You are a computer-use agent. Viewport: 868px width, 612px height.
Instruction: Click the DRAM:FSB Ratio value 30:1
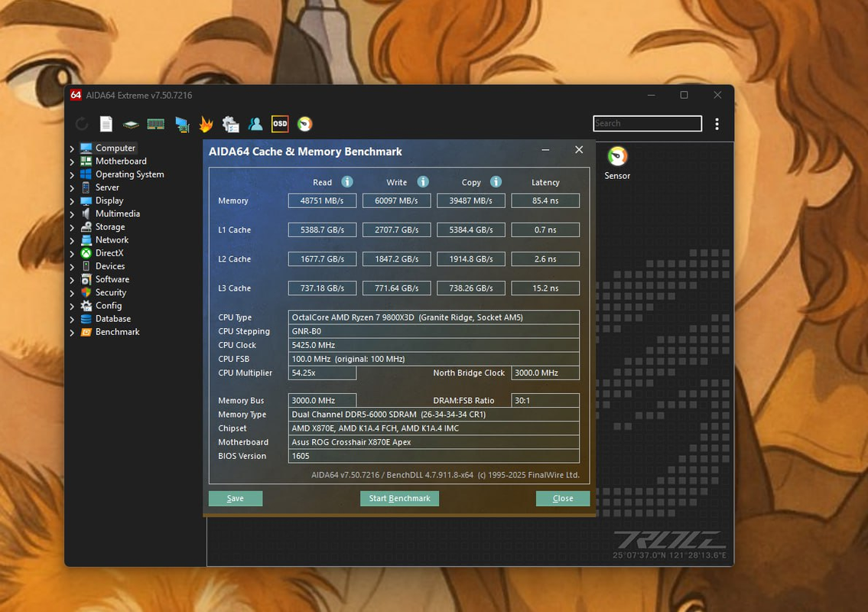pos(545,400)
